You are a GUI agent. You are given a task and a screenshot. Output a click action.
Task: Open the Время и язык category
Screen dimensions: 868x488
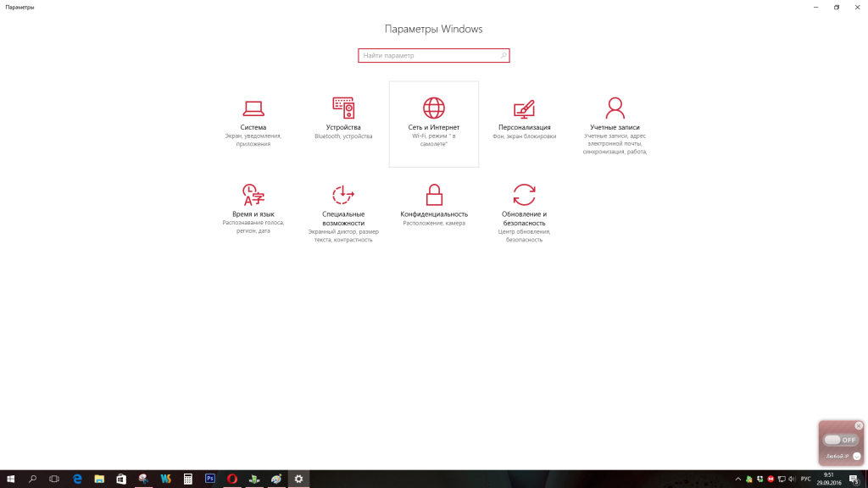click(253, 211)
